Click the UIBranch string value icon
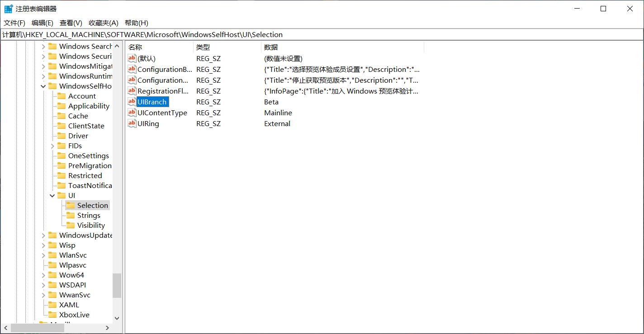Image resolution: width=644 pixels, height=334 pixels. click(132, 102)
